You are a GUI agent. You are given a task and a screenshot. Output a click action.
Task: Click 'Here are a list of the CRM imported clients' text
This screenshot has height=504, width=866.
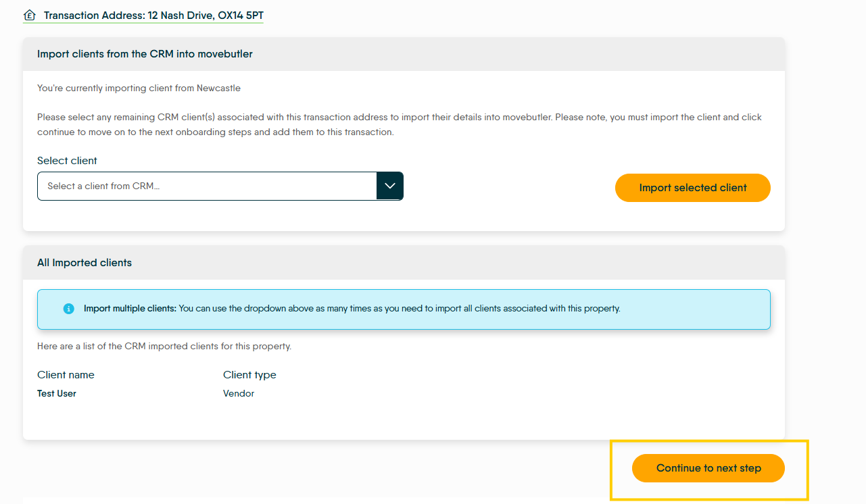(164, 347)
